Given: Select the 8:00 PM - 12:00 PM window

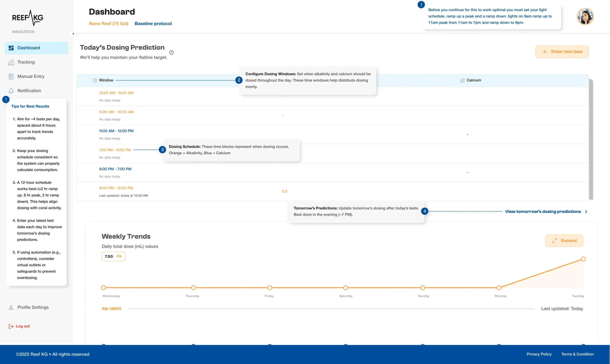Looking at the screenshot, I should [x=116, y=188].
